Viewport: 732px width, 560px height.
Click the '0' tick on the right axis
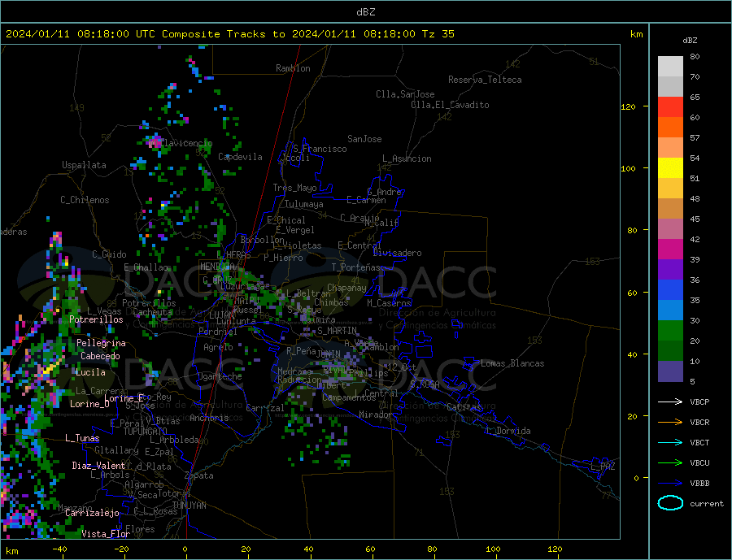636,478
